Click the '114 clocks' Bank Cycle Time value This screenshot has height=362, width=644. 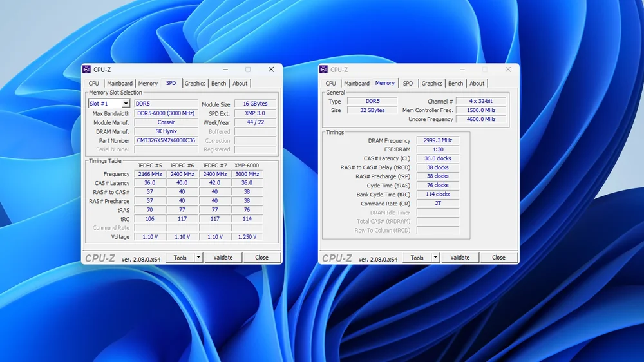tap(438, 194)
